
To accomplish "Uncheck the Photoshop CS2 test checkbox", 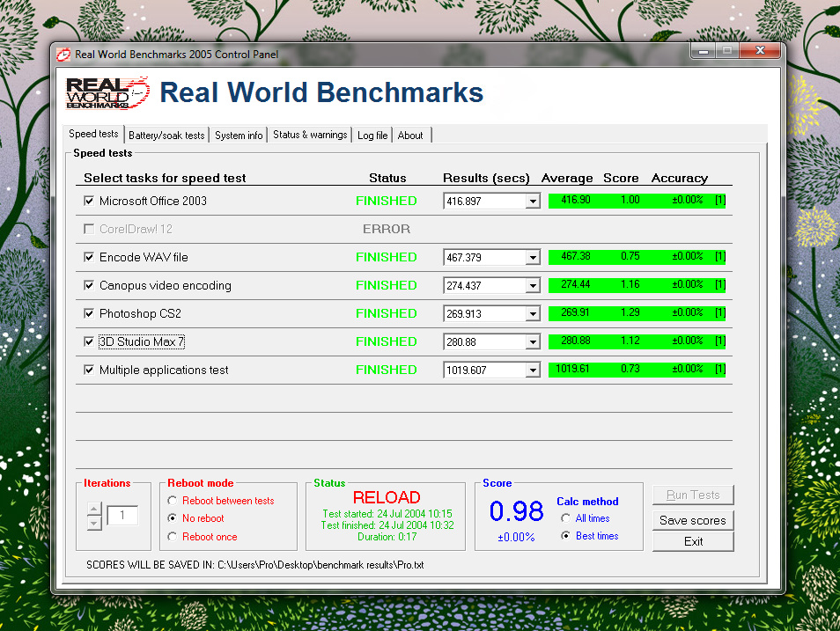I will click(x=89, y=313).
